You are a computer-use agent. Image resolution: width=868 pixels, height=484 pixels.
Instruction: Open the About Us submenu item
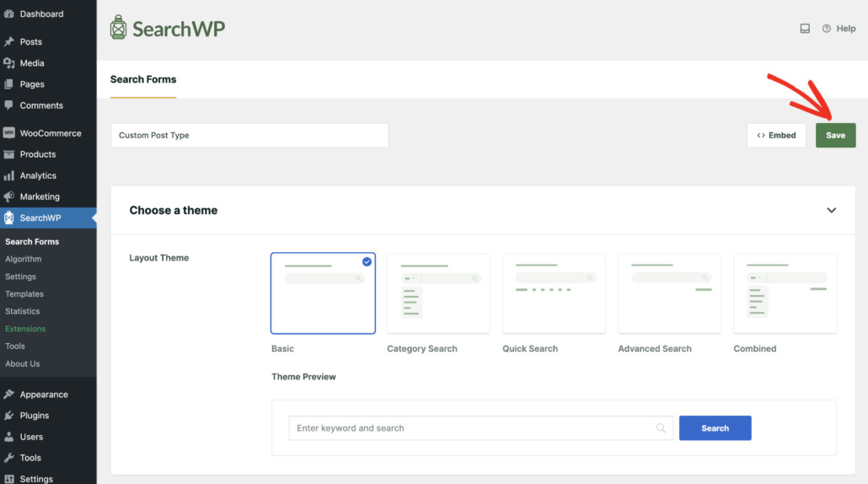tap(22, 363)
